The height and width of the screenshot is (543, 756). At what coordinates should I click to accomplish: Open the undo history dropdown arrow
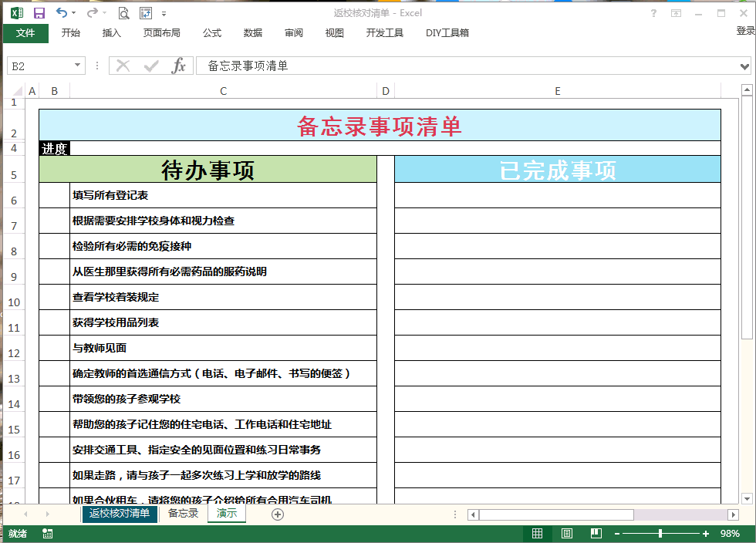(x=74, y=13)
